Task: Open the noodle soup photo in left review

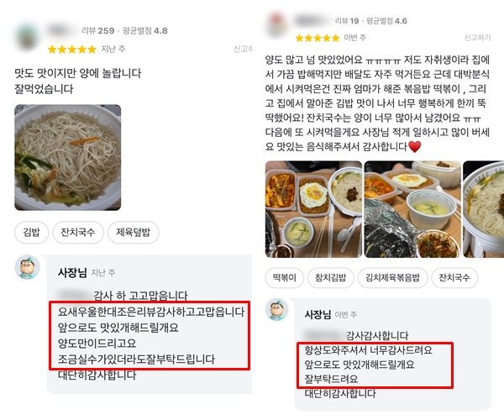Action: (x=68, y=157)
